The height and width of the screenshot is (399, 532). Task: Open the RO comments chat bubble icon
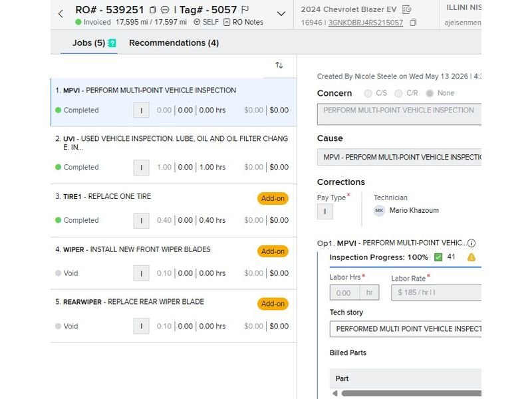tap(165, 10)
